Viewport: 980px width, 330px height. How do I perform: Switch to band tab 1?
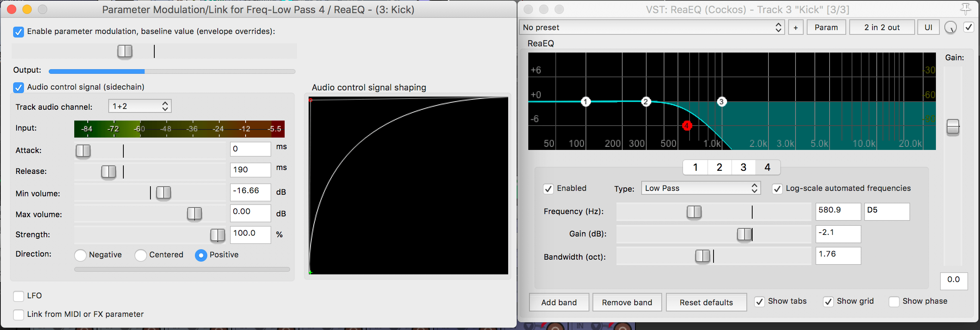(695, 167)
